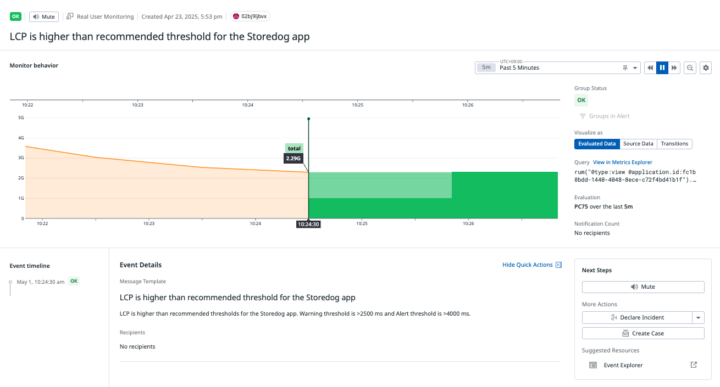This screenshot has width=720, height=387.
Task: Select the May 1 10:24:30 am OK event
Action: pos(47,281)
